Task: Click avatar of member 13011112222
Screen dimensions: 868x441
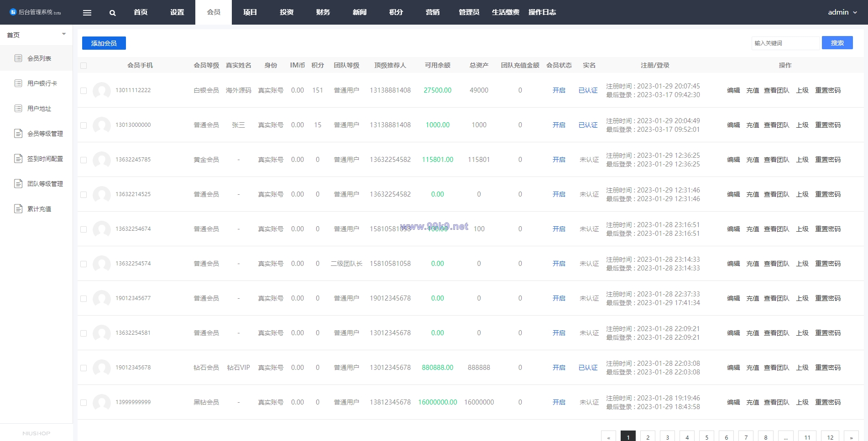Action: (102, 90)
